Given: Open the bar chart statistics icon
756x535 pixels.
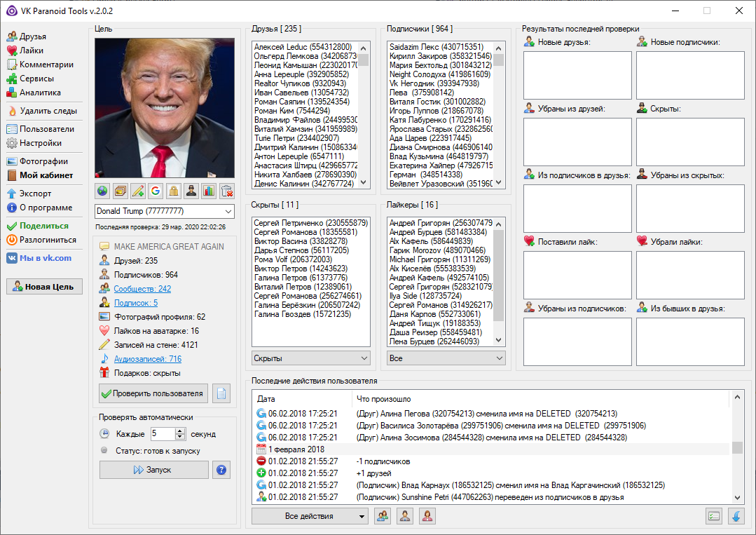Looking at the screenshot, I should [x=209, y=191].
